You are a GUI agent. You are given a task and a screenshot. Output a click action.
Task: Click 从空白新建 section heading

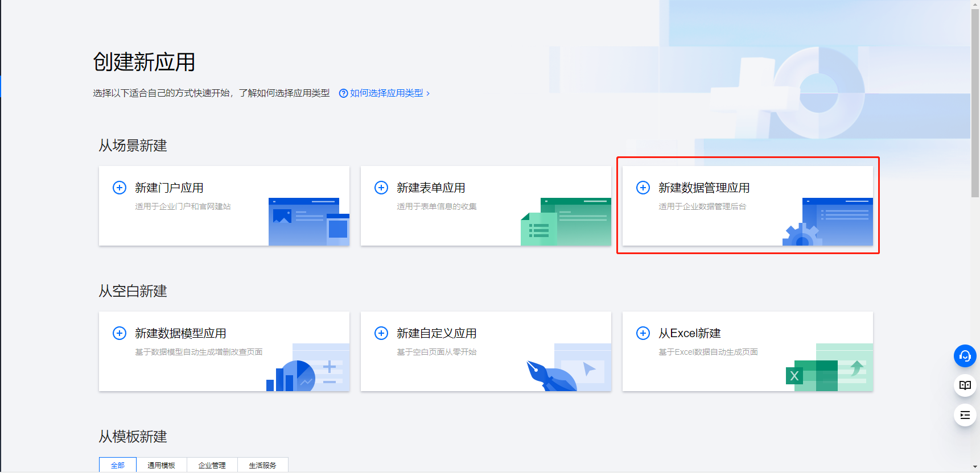(x=133, y=291)
